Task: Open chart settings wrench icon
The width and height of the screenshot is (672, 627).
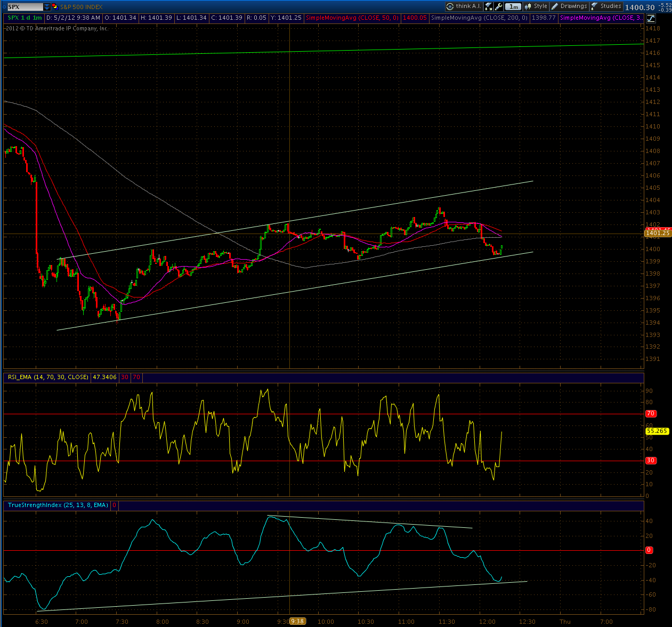Action: (x=498, y=6)
